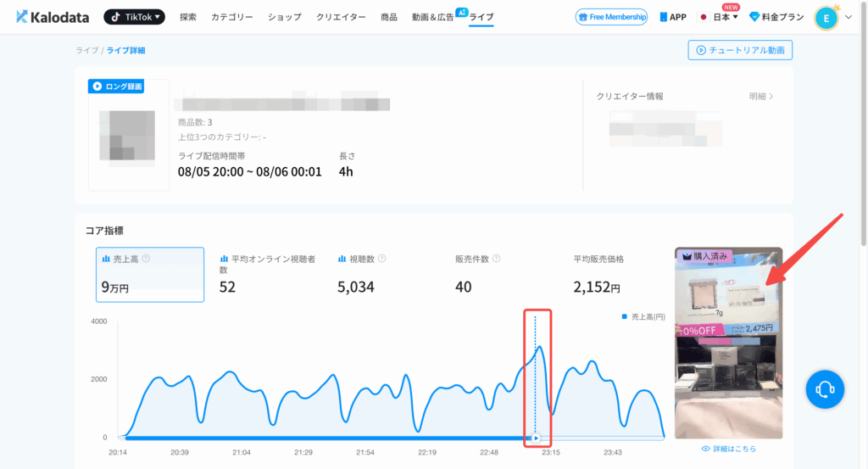Image resolution: width=868 pixels, height=469 pixels.
Task: Open the カテゴリー menu item
Action: [232, 17]
